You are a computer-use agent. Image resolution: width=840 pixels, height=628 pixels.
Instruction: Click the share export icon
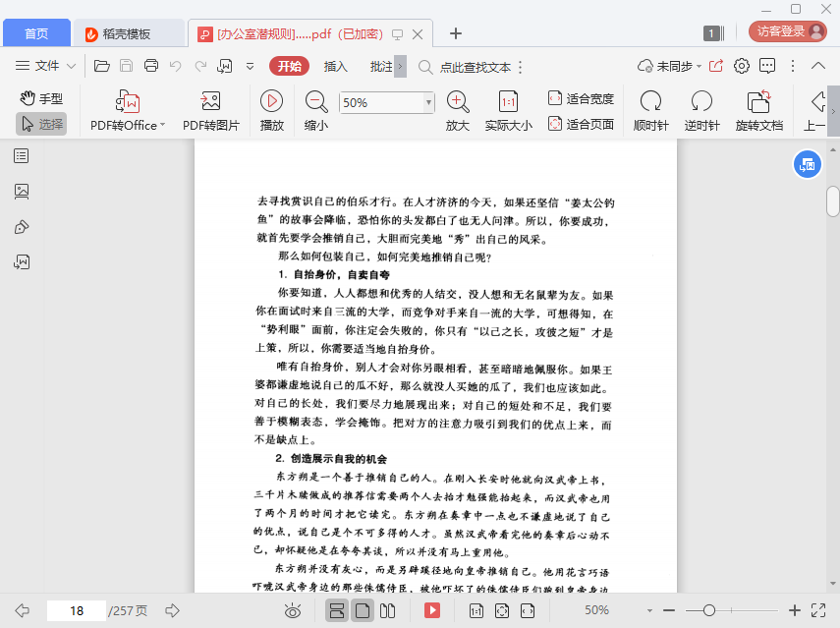[716, 66]
